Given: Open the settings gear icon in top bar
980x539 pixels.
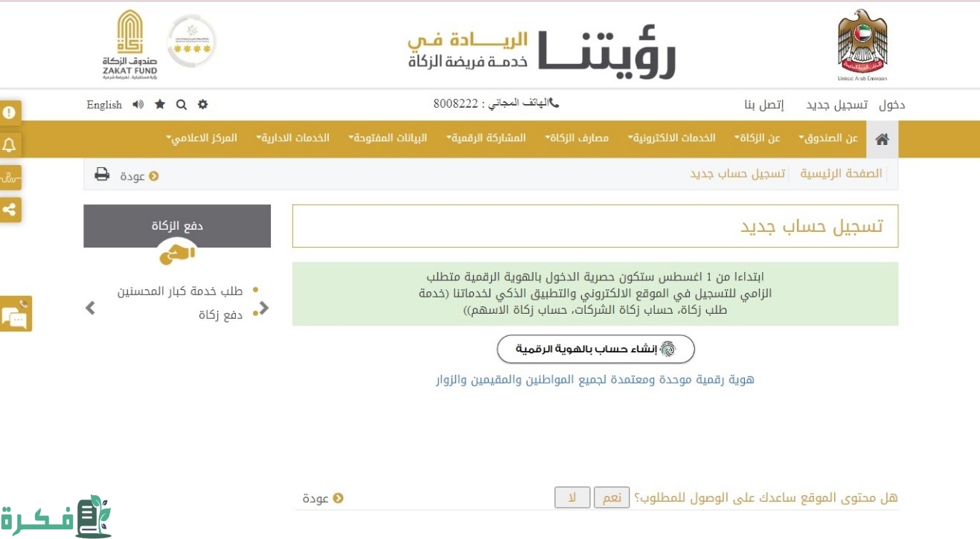Looking at the screenshot, I should 202,105.
